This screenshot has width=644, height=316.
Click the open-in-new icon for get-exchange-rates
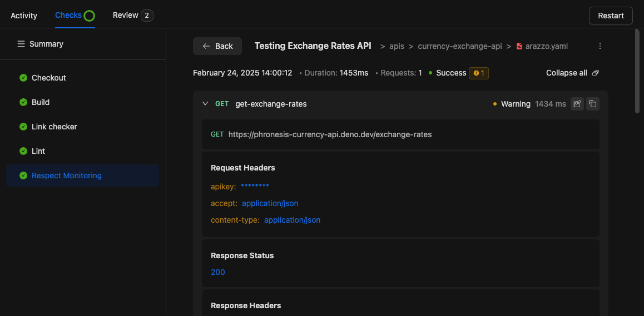coord(577,104)
